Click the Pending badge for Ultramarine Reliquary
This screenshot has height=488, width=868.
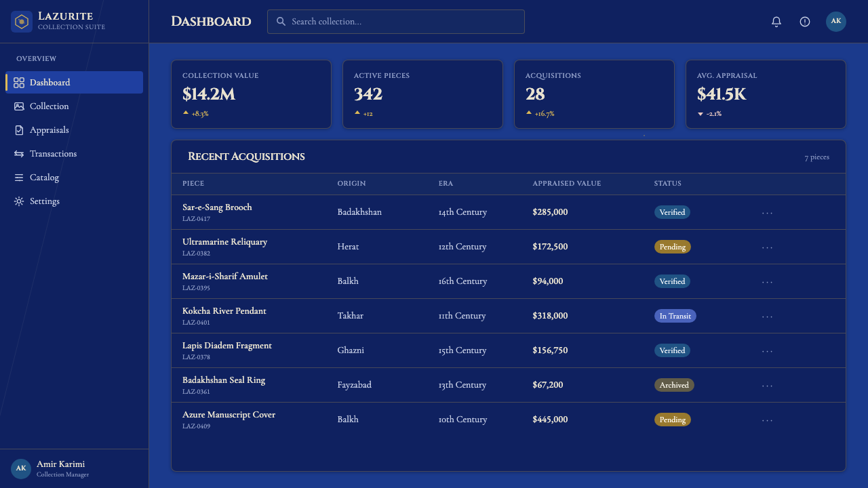coord(673,247)
